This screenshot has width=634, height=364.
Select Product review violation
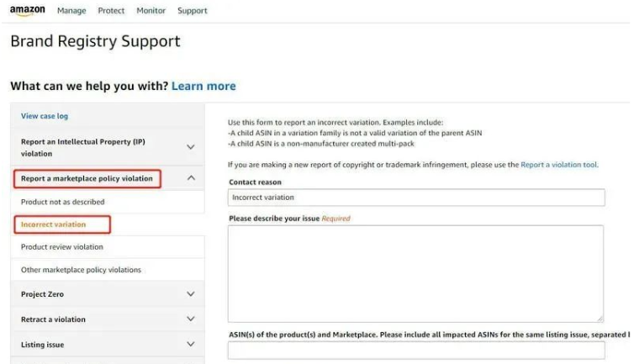tap(62, 247)
